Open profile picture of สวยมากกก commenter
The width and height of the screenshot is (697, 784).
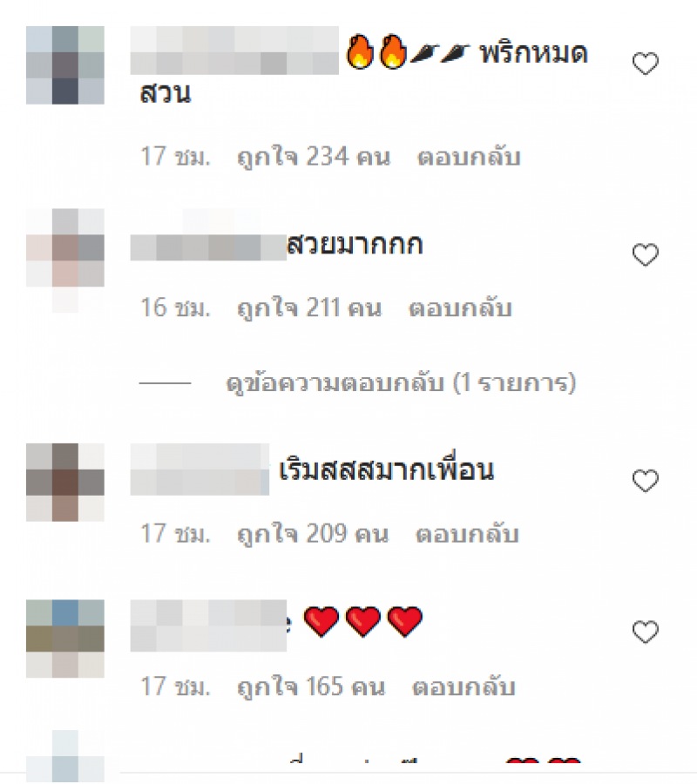pos(65,248)
